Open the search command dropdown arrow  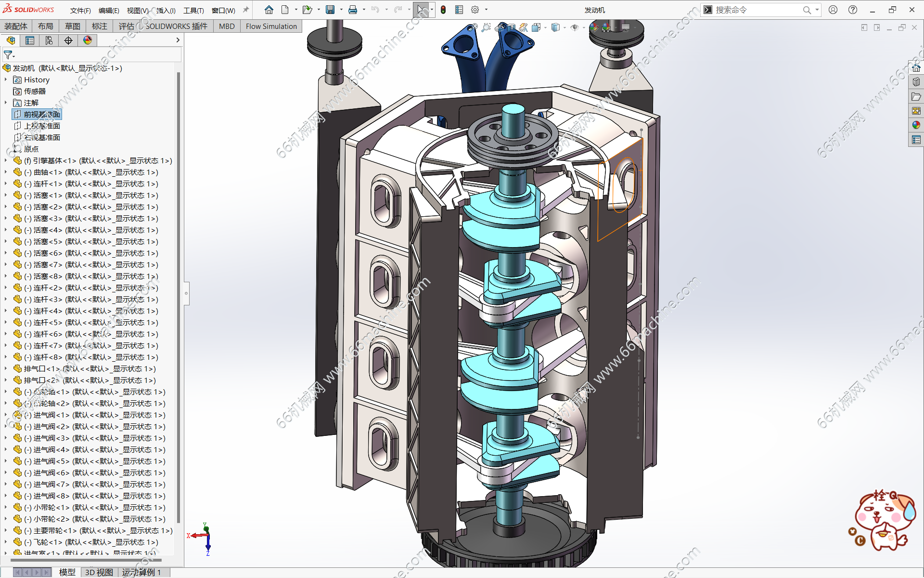click(x=817, y=10)
